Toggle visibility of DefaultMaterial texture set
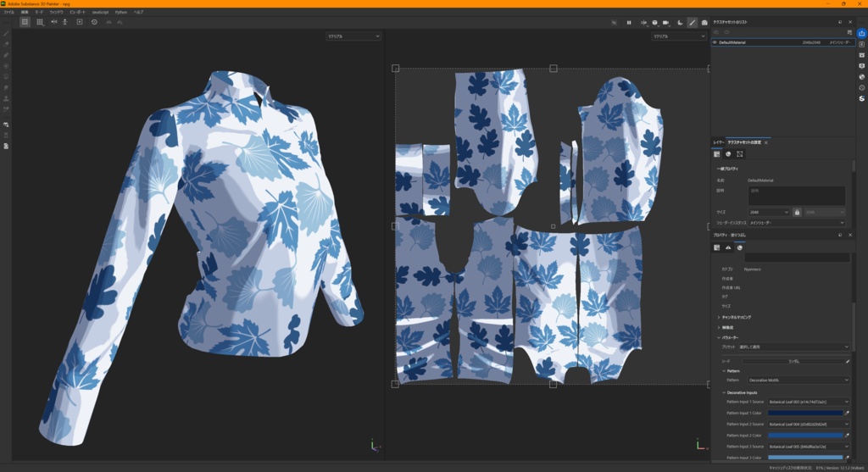Viewport: 868px width, 472px height. pyautogui.click(x=715, y=42)
